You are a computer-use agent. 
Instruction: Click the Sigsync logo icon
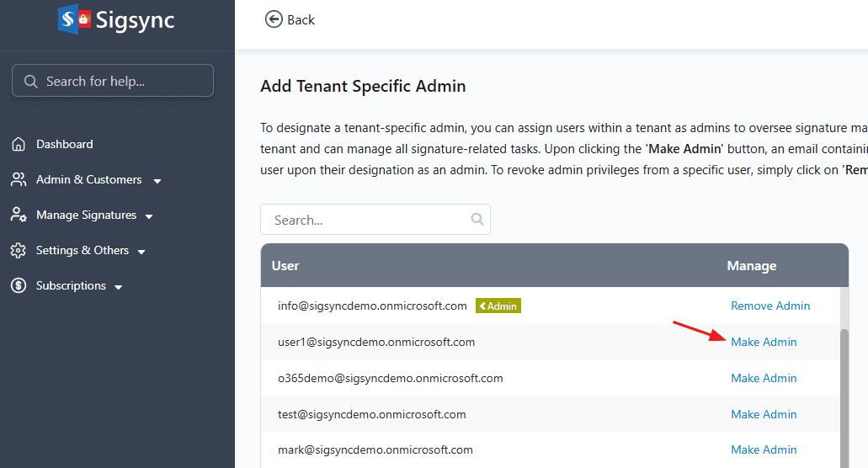coord(74,19)
